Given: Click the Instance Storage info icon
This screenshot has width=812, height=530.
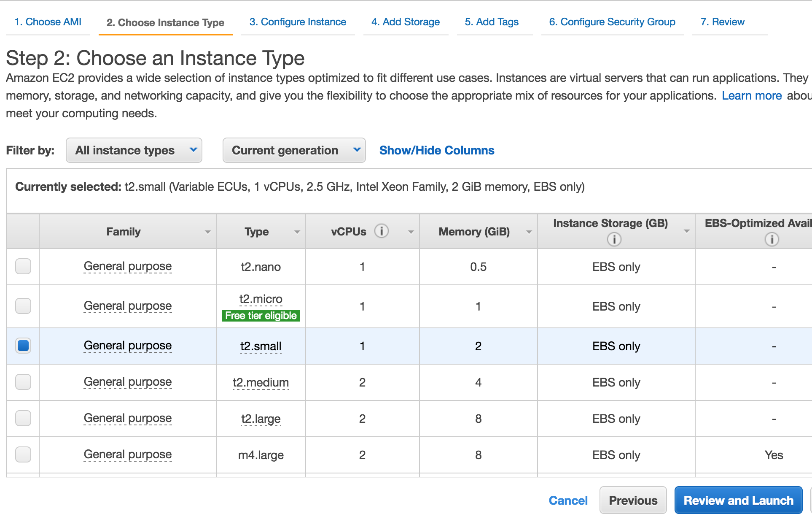Looking at the screenshot, I should (x=614, y=240).
